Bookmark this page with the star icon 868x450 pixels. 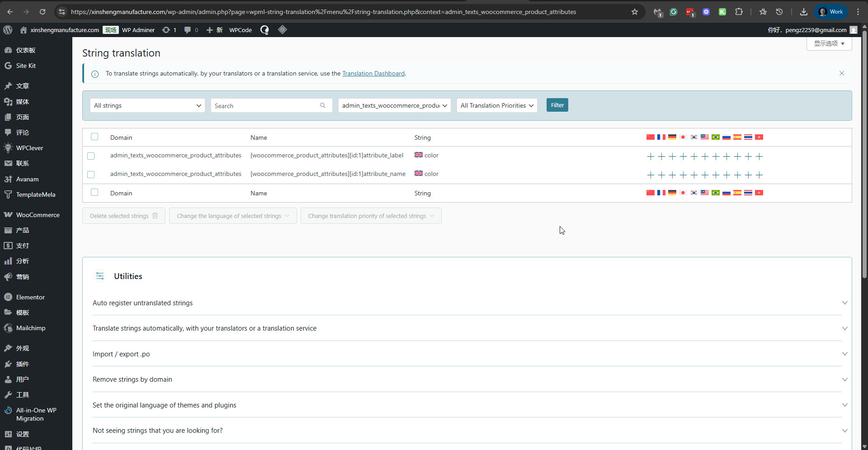click(635, 12)
